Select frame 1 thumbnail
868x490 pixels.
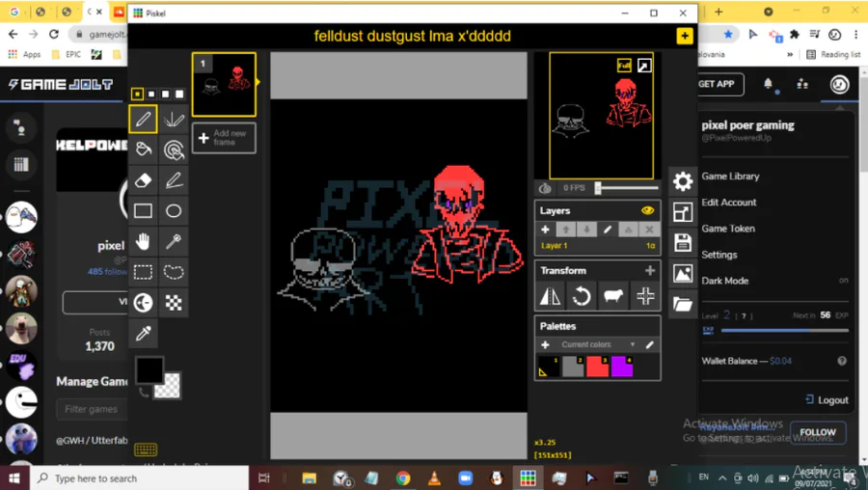pos(224,84)
